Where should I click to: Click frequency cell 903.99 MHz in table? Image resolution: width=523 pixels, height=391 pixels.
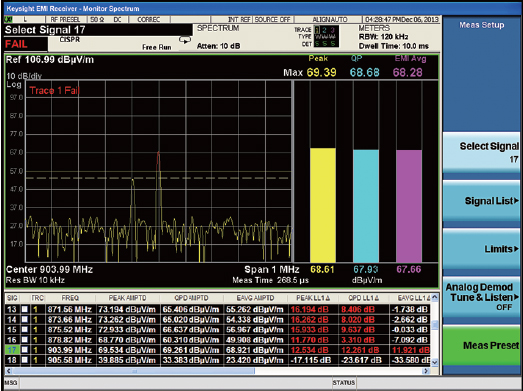click(70, 350)
